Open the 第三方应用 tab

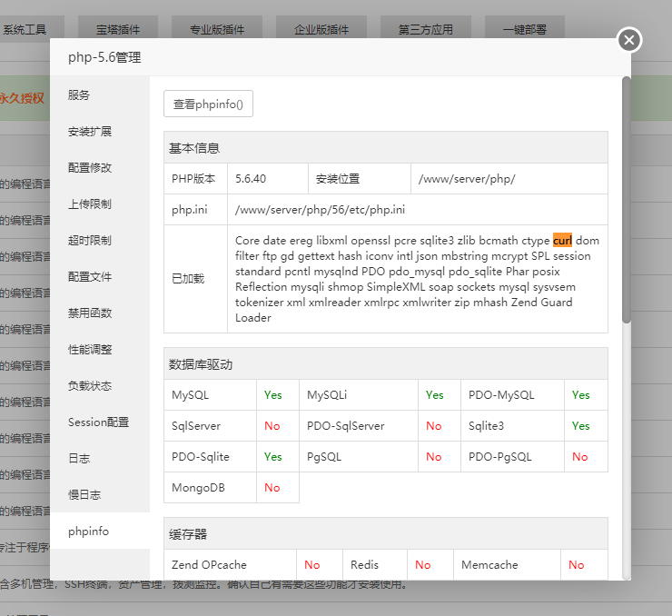coord(425,29)
